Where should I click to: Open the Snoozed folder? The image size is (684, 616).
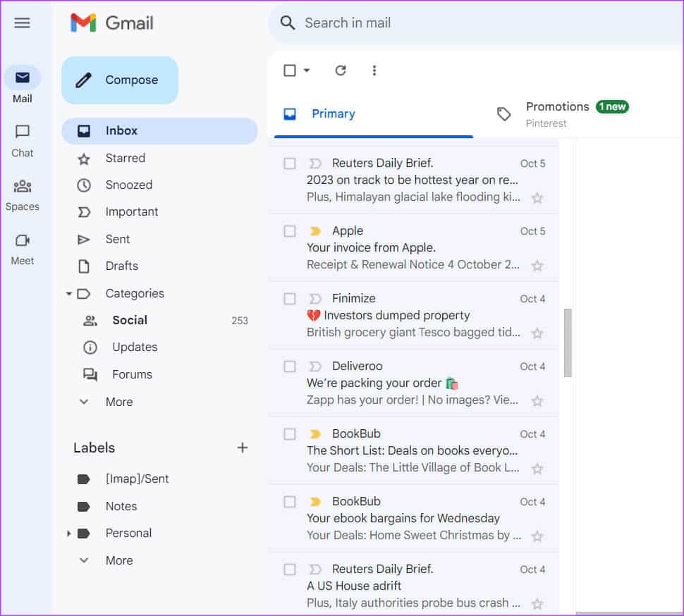[128, 185]
